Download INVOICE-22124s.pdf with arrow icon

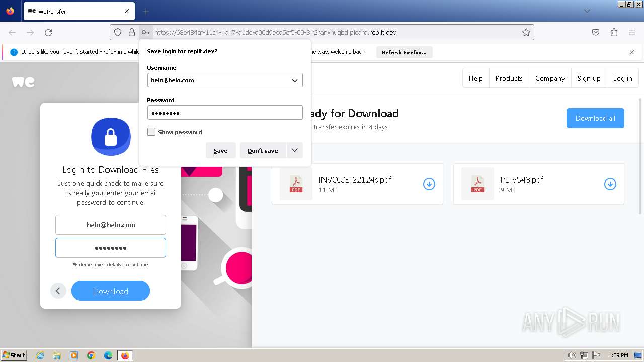click(429, 184)
